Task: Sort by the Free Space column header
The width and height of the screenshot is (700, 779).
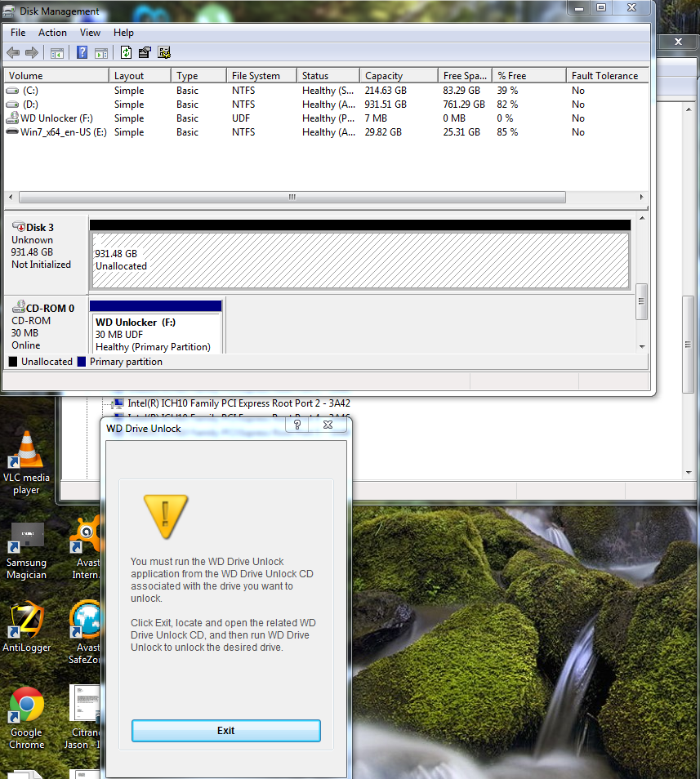Action: (465, 75)
